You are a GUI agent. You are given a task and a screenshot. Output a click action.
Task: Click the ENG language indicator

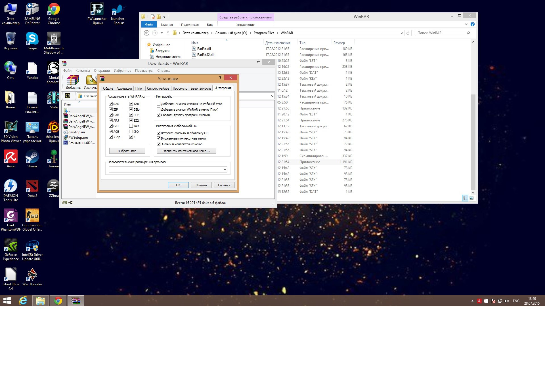click(516, 301)
